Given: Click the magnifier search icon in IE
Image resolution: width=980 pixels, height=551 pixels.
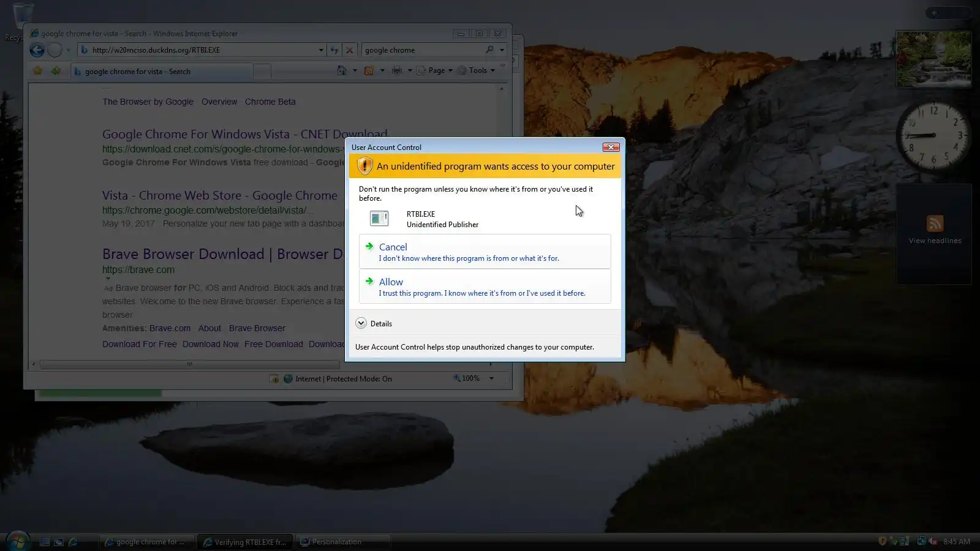Looking at the screenshot, I should (489, 50).
